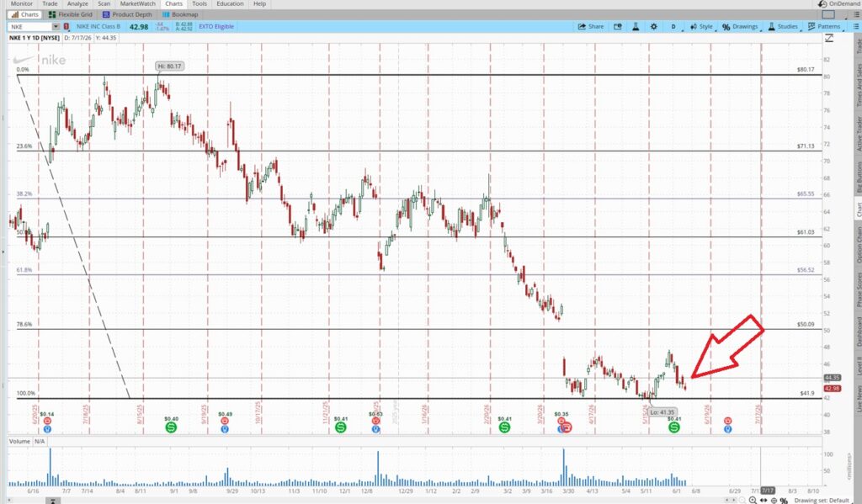862x504 pixels.
Task: Open the Monitor tab
Action: (21, 3)
